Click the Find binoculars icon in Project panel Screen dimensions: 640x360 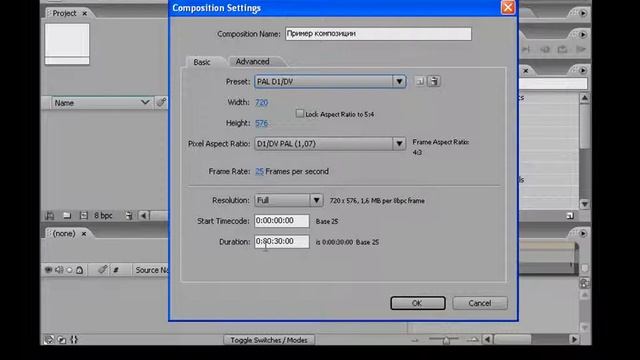[x=50, y=215]
